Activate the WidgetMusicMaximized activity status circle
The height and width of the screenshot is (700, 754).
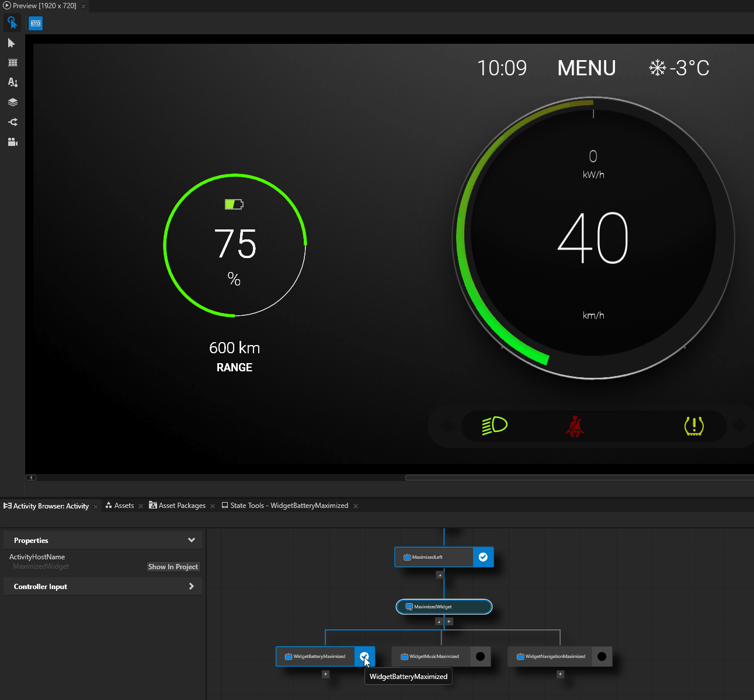pyautogui.click(x=480, y=656)
